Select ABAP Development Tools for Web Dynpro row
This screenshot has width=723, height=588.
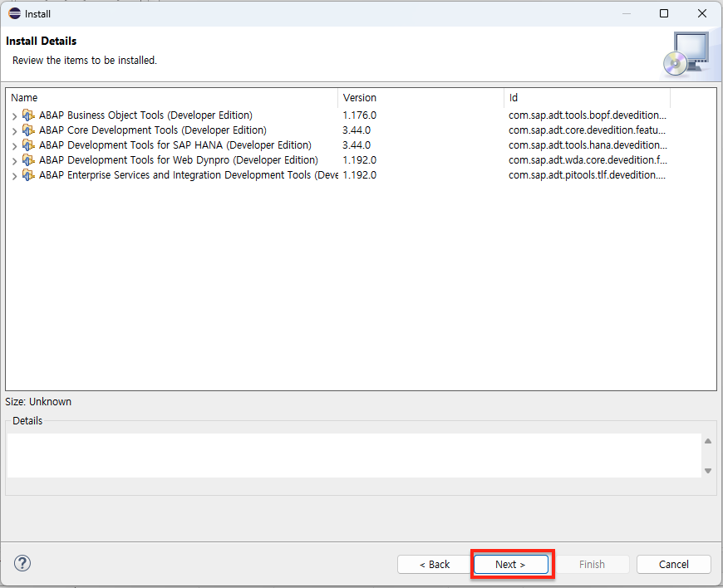(x=179, y=160)
